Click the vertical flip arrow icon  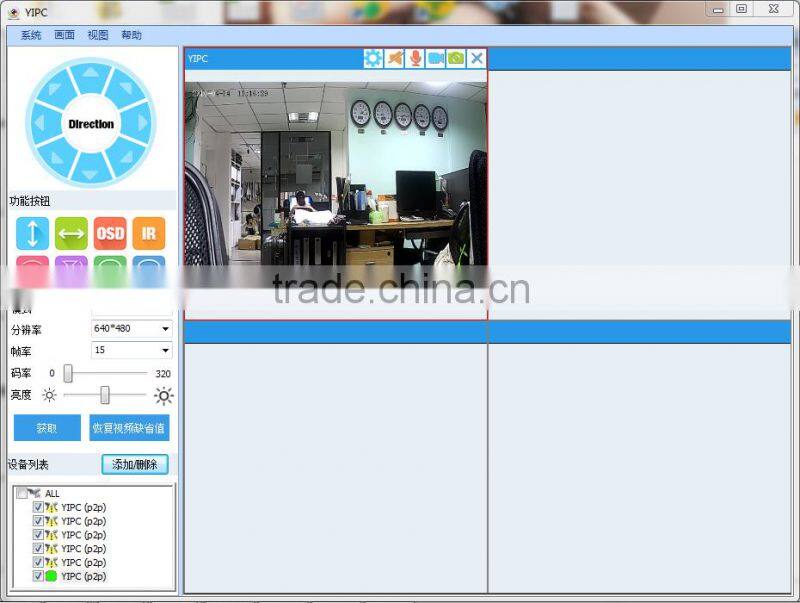coord(32,233)
